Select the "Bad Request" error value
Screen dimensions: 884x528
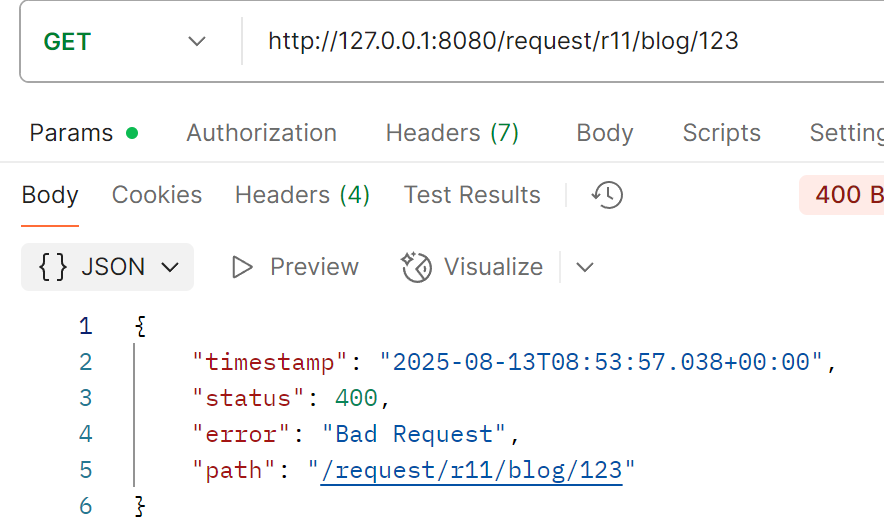[x=413, y=434]
